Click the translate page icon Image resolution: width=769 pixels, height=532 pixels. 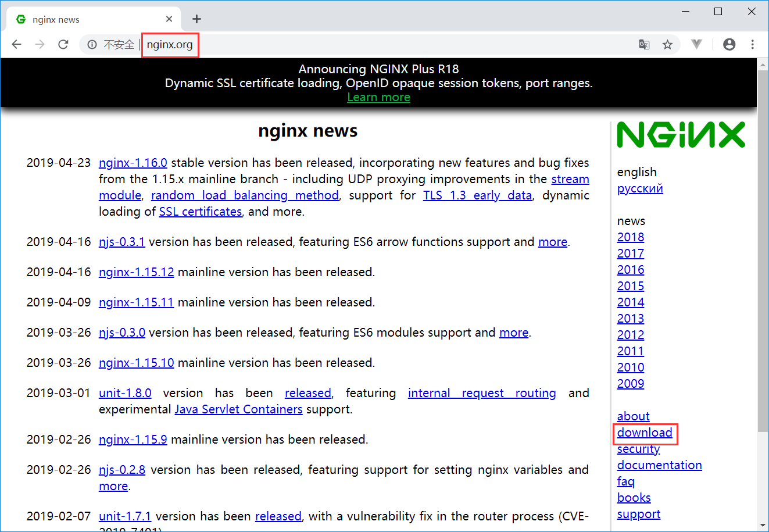tap(644, 44)
